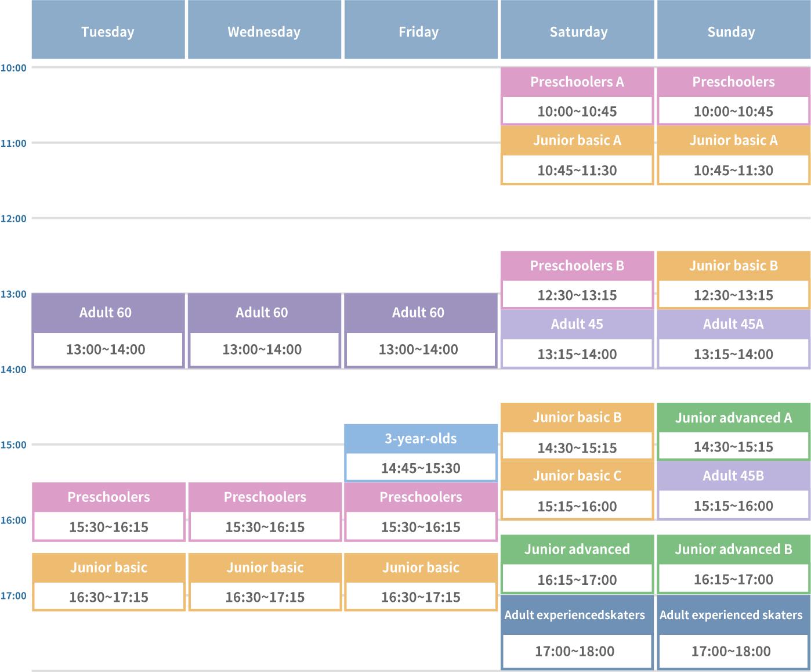Open Saturday's Preschoolers A class block
The width and height of the screenshot is (811, 672).
[x=577, y=96]
